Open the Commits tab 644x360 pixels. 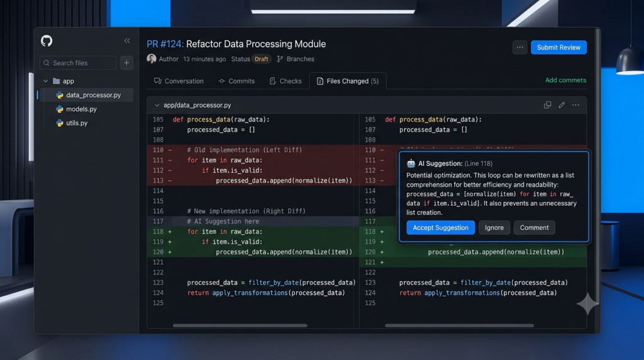tap(236, 81)
